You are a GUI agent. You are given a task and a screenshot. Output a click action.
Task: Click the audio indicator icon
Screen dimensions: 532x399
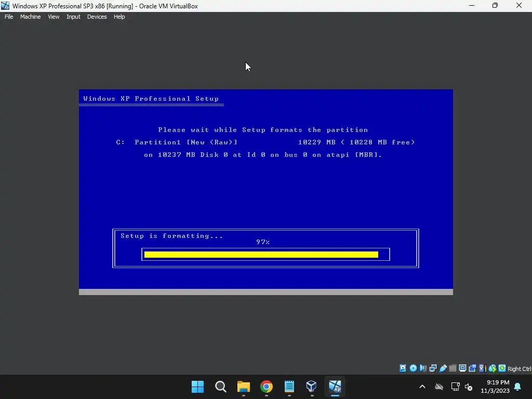tap(423, 368)
